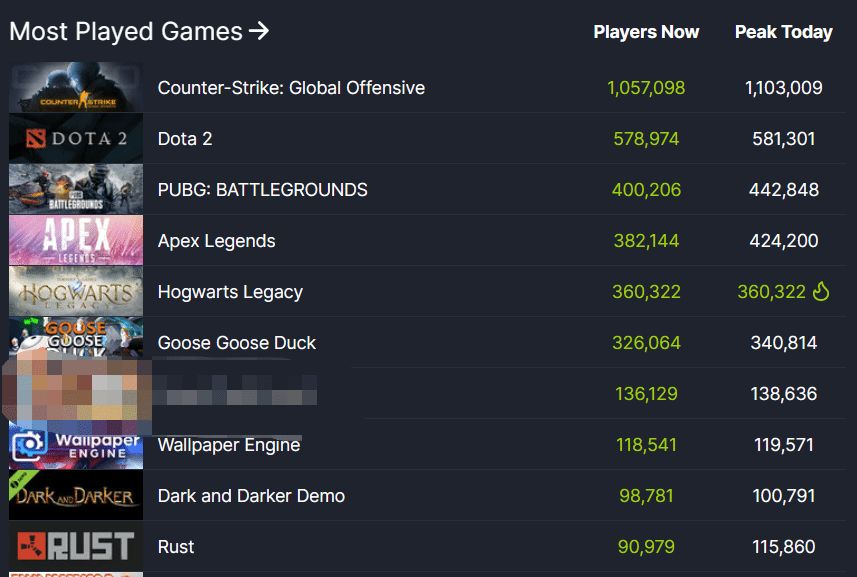The height and width of the screenshot is (577, 857).
Task: Open Counter-Strike: Global Offensive title link
Action: (291, 87)
